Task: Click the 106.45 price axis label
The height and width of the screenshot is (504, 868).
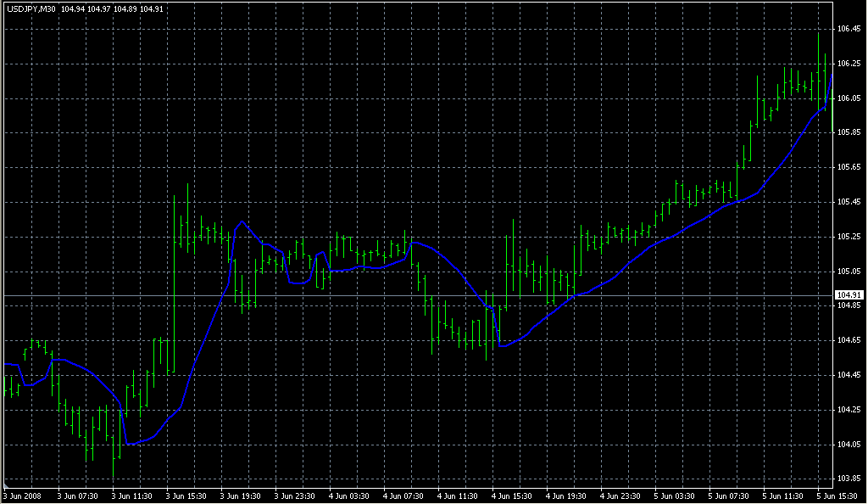Action: [849, 29]
